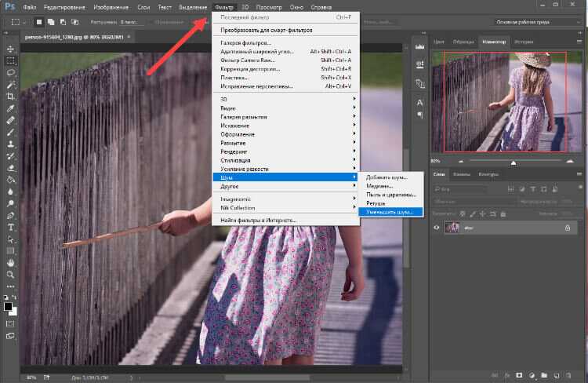Expand the Искажение submenu
The width and height of the screenshot is (588, 383).
coord(285,126)
